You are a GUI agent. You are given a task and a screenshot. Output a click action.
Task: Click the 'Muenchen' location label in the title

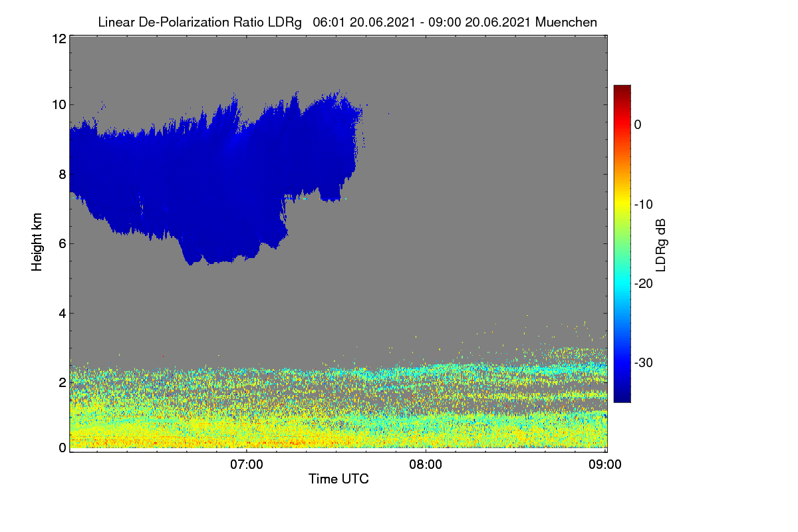point(566,23)
